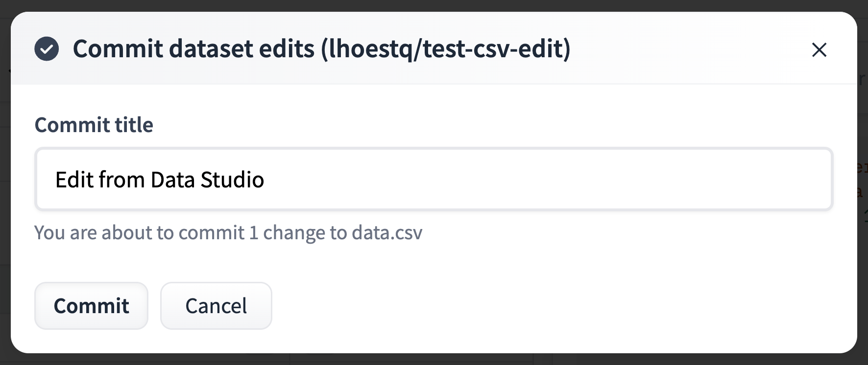Click Cancel below the commit message
The height and width of the screenshot is (365, 868).
[x=216, y=305]
